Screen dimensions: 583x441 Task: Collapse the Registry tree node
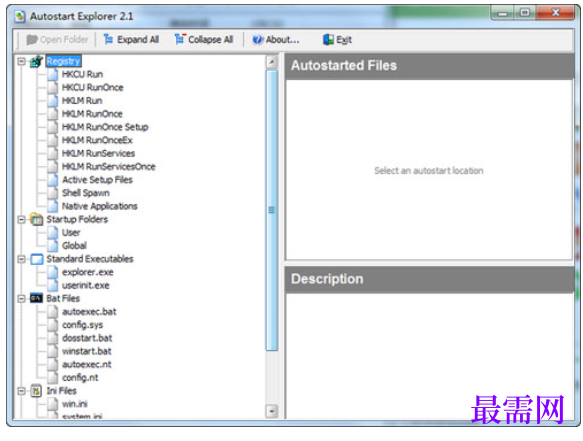pyautogui.click(x=22, y=61)
